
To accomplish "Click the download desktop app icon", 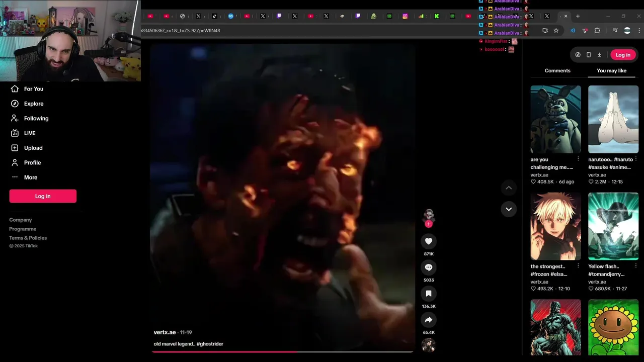I will click(x=599, y=55).
